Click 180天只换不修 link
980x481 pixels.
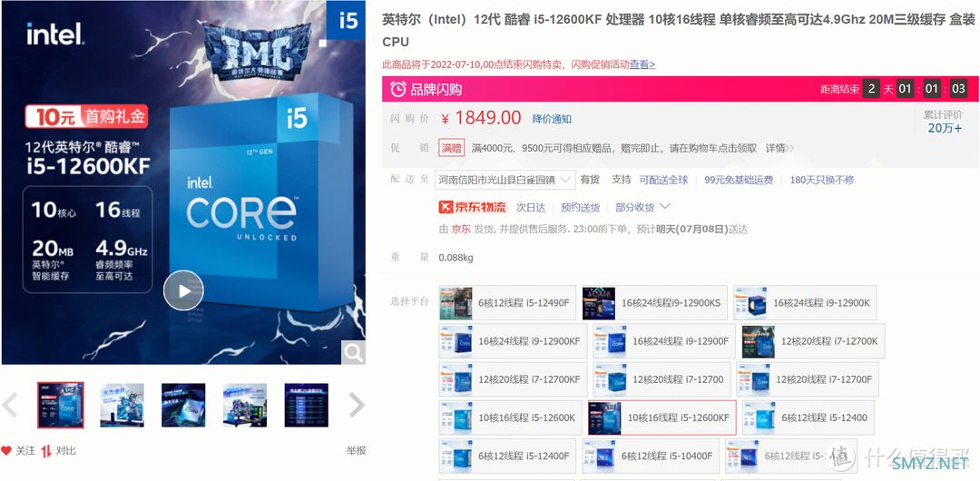tap(822, 180)
